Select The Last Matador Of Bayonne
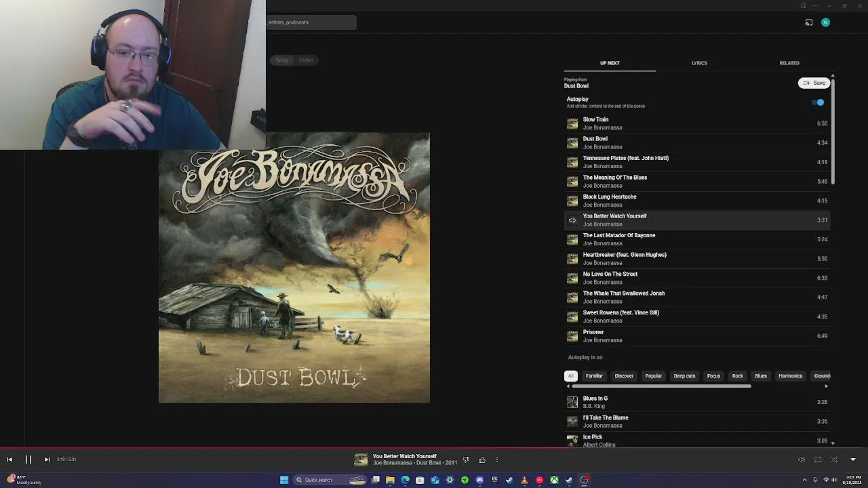This screenshot has width=868, height=488. (x=697, y=239)
